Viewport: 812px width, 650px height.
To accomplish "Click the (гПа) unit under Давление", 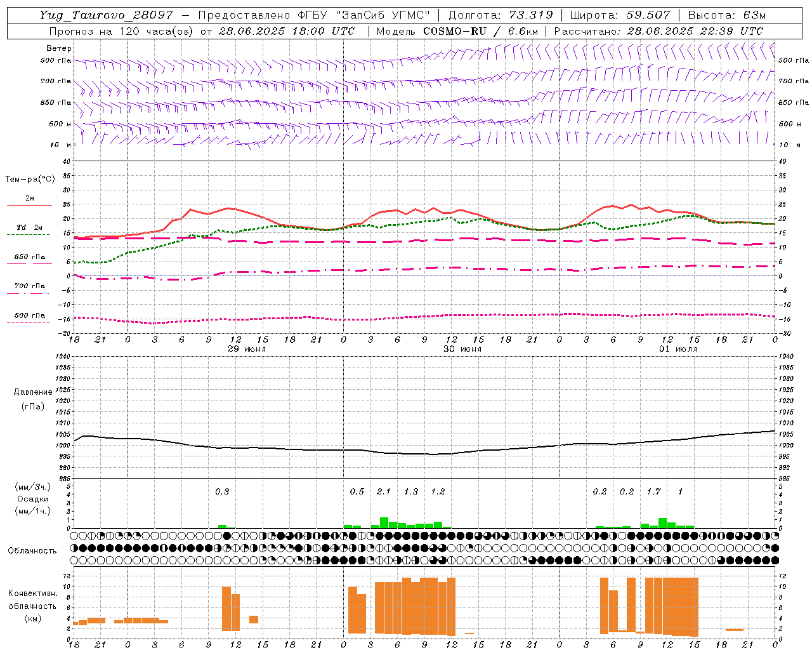I will tap(33, 406).
